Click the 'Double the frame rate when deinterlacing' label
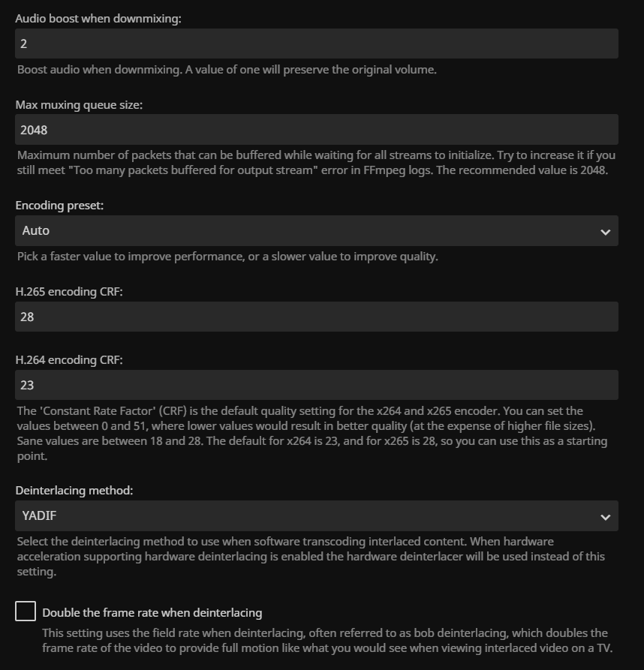 tap(152, 613)
